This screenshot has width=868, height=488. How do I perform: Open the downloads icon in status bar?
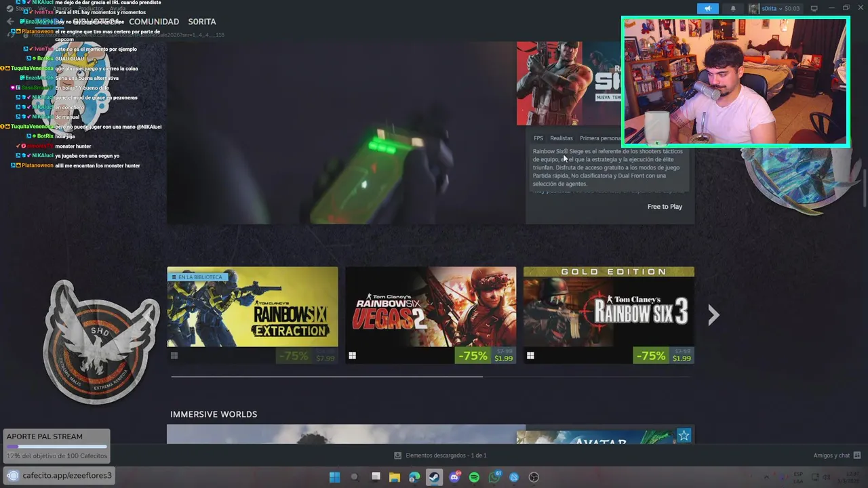[x=398, y=455]
